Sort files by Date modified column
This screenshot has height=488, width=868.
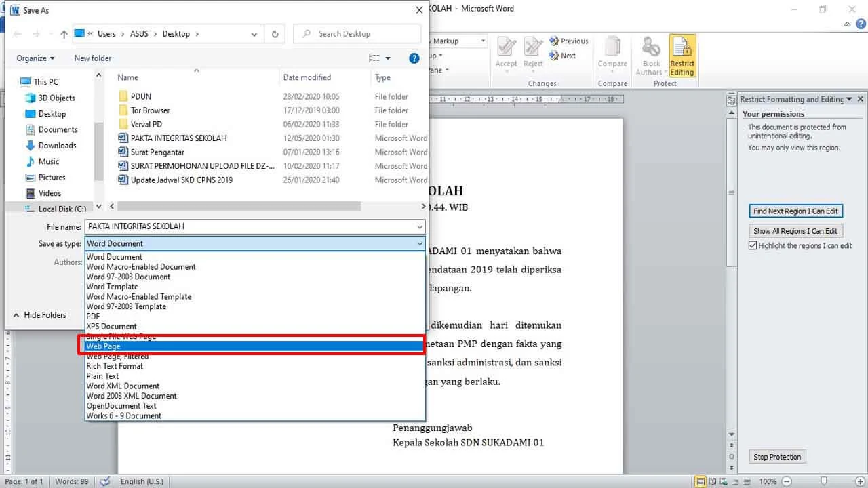307,78
